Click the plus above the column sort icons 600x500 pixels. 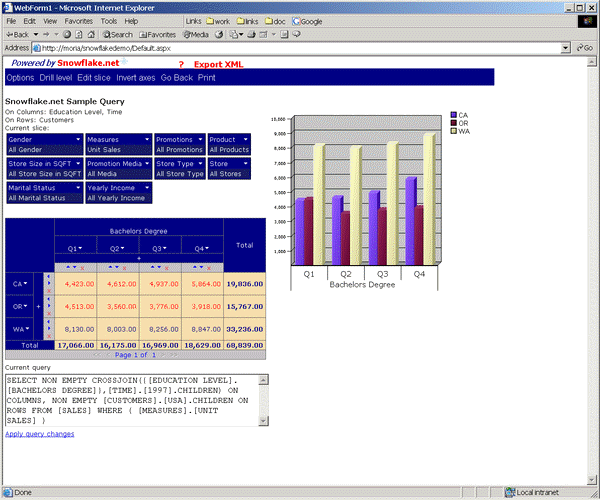point(139,258)
